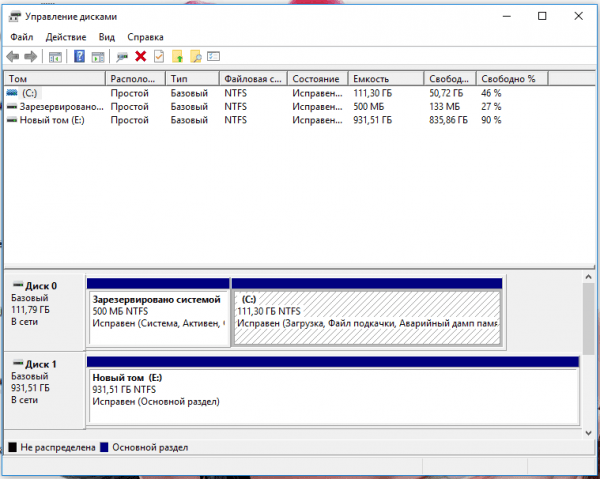
Task: Click the disk icon of volume (C:) row
Action: tap(12, 93)
